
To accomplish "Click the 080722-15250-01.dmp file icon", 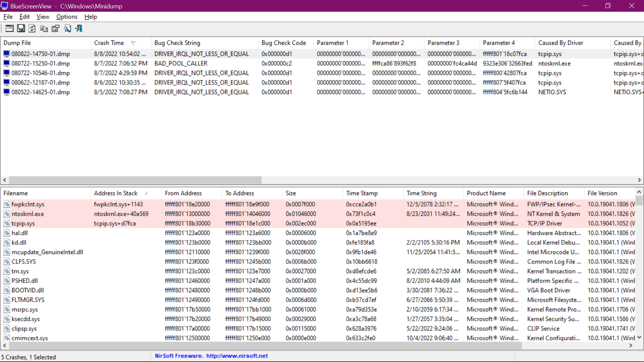I will coord(6,63).
